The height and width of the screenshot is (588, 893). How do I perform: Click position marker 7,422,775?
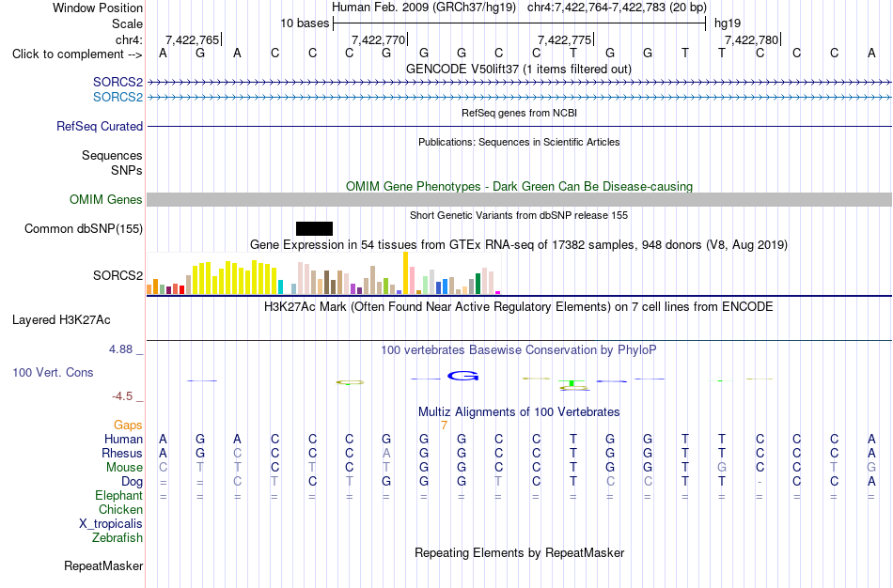(x=565, y=39)
